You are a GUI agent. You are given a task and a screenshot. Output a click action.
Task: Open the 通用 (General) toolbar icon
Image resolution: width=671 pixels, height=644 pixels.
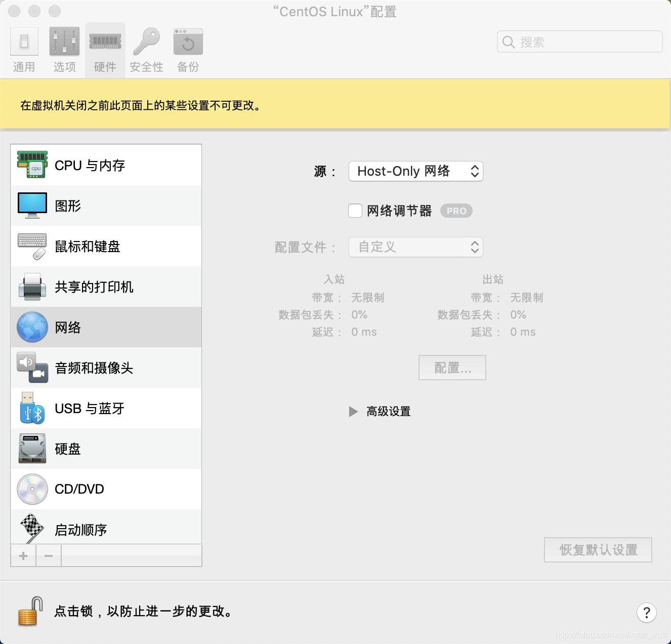tap(24, 42)
